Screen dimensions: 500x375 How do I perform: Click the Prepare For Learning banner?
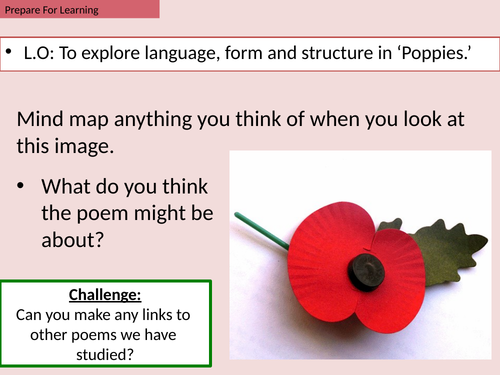point(80,9)
